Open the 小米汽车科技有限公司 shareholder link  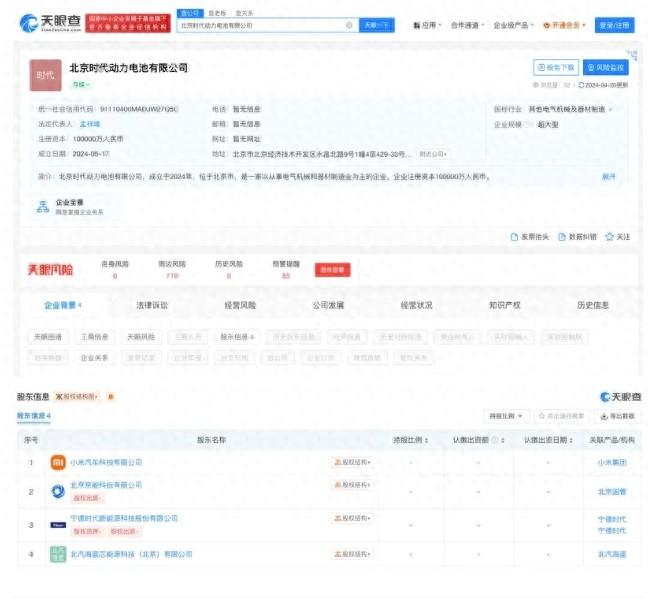[106, 462]
